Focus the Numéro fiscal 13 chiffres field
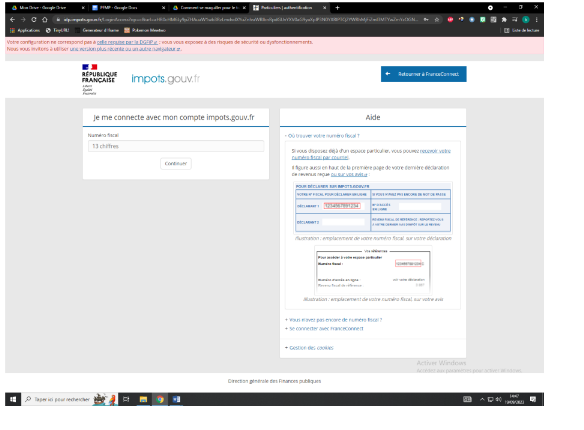 pyautogui.click(x=176, y=146)
